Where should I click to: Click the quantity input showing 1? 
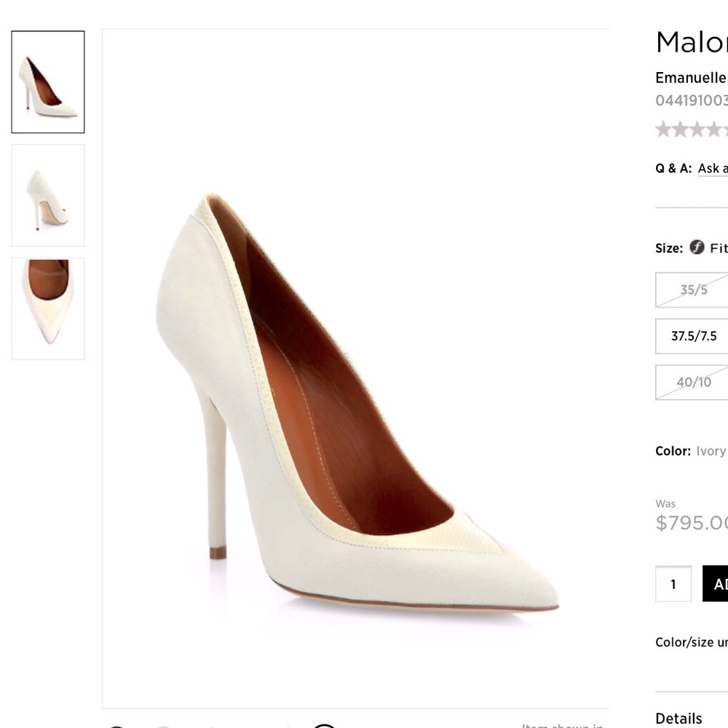(x=673, y=583)
